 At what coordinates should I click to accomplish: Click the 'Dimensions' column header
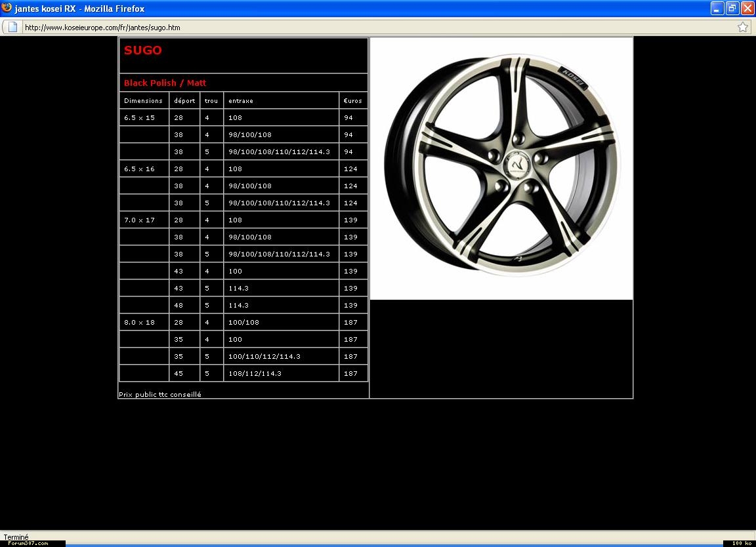pyautogui.click(x=144, y=101)
